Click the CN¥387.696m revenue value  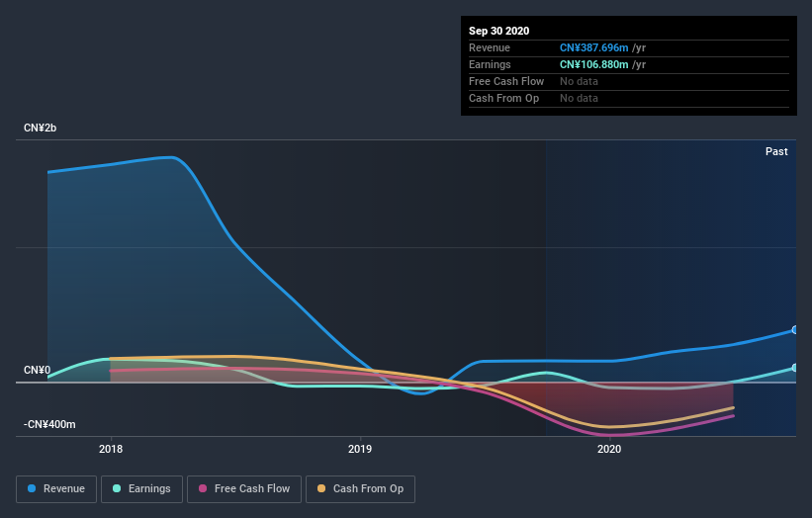(x=593, y=47)
